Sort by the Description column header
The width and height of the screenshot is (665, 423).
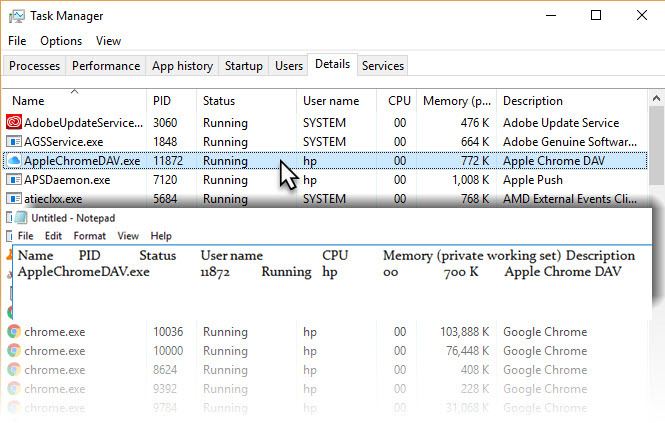click(572, 101)
